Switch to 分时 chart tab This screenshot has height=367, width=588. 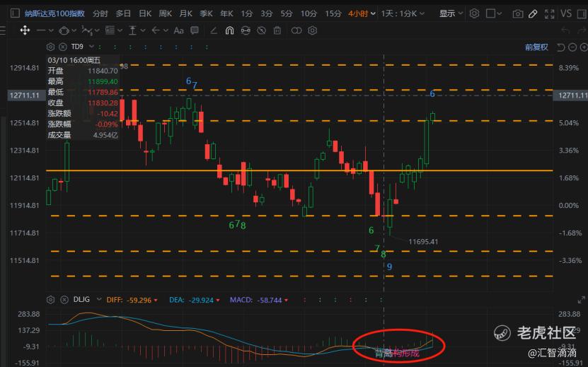coord(100,14)
